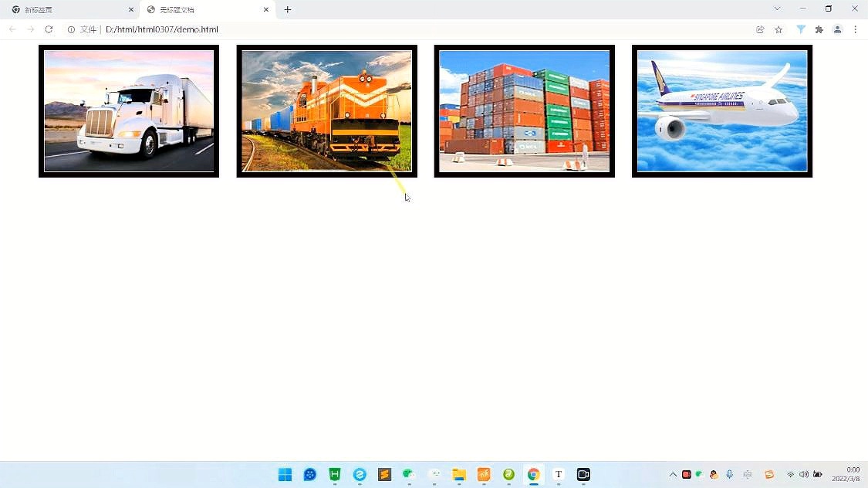Click the red recorder tray icon
This screenshot has width=868, height=488.
point(687,475)
